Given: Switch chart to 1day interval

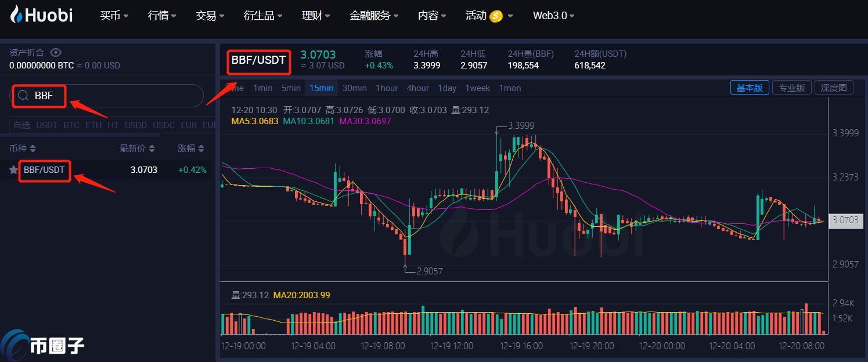Looking at the screenshot, I should (x=447, y=88).
